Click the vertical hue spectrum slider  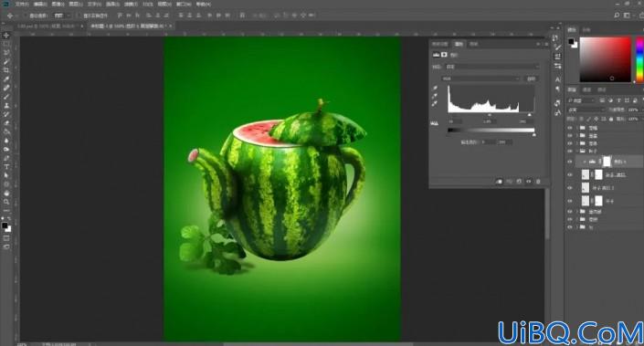[x=639, y=60]
